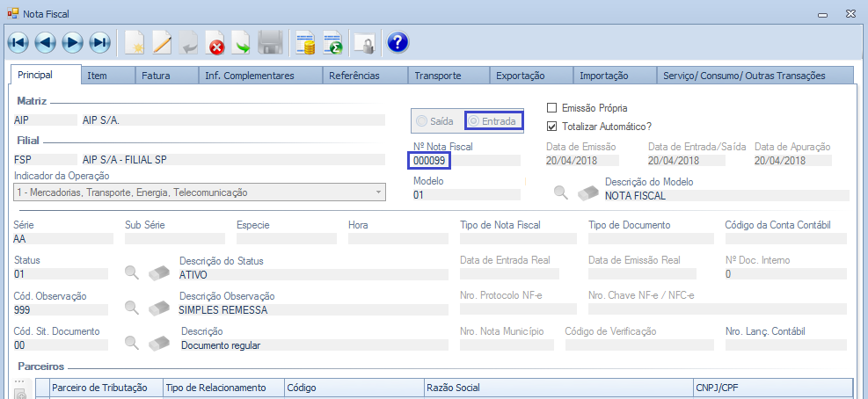Open the Inf. Complementares tab
The width and height of the screenshot is (868, 399).
click(x=260, y=76)
